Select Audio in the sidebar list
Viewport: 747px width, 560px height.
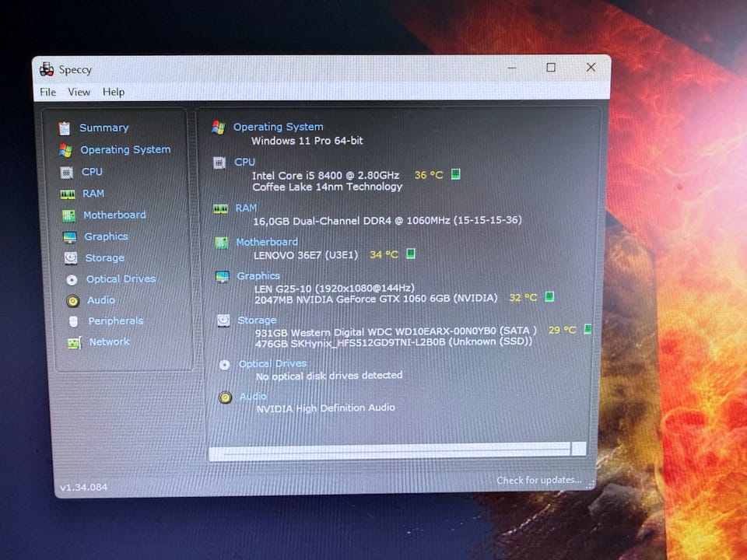(x=100, y=300)
